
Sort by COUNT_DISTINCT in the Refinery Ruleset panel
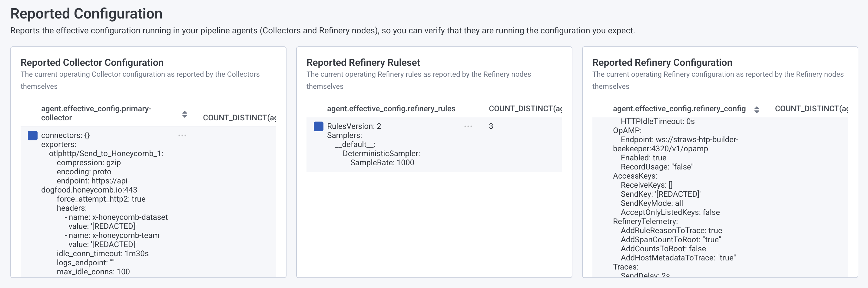point(526,109)
